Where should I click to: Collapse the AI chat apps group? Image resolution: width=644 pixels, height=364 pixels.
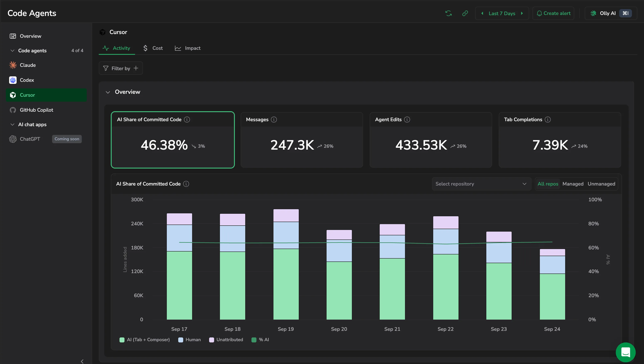(12, 125)
